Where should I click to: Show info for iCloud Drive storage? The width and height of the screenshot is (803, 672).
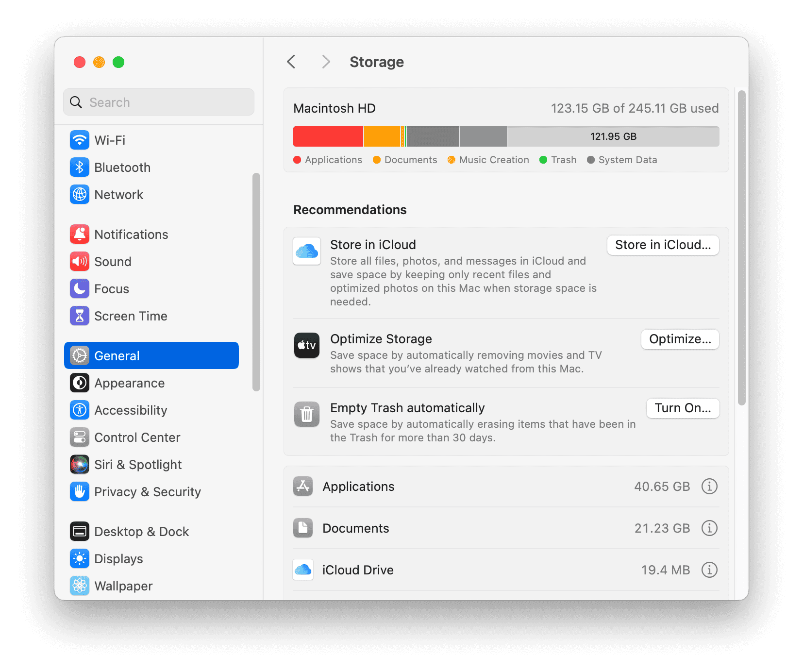point(709,570)
